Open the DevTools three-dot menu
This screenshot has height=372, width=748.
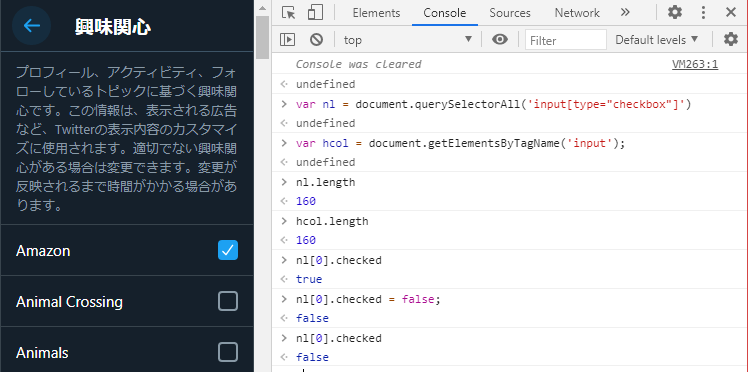(703, 12)
